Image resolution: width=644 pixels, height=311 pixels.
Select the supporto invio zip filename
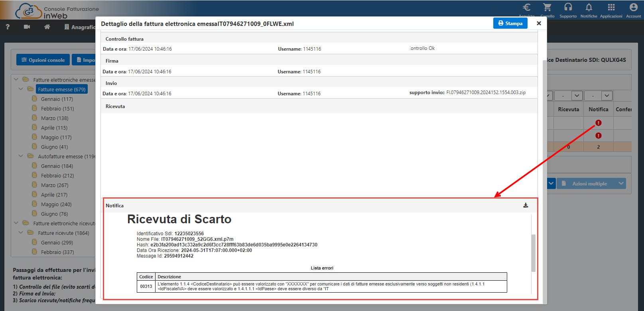486,93
